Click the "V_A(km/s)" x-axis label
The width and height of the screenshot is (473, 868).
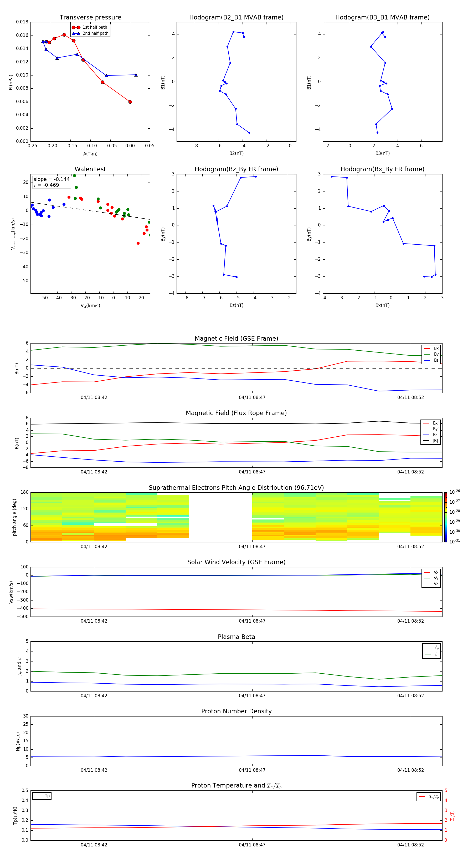point(90,306)
